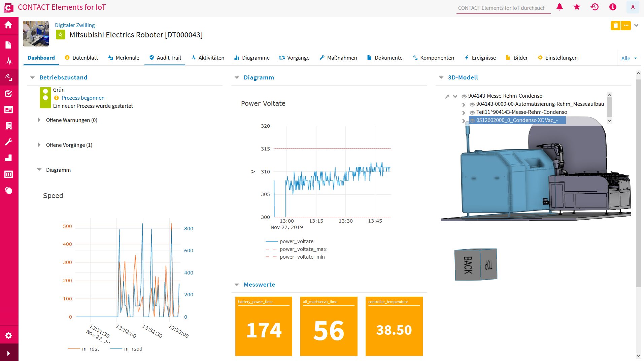Expand Offene Warnungen (0) section
Screen dimensions: 644x361
39,120
